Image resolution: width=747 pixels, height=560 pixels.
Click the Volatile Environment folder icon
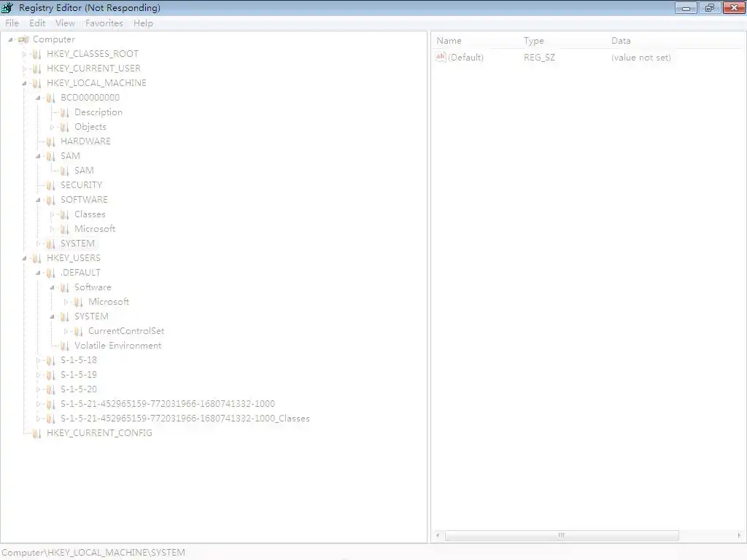64,346
